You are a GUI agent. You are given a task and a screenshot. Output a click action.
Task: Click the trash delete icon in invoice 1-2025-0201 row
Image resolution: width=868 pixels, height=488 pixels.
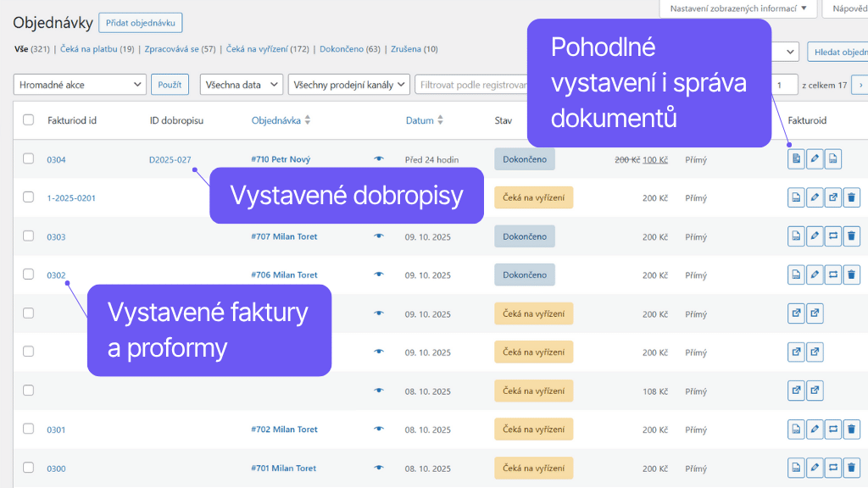pyautogui.click(x=852, y=197)
